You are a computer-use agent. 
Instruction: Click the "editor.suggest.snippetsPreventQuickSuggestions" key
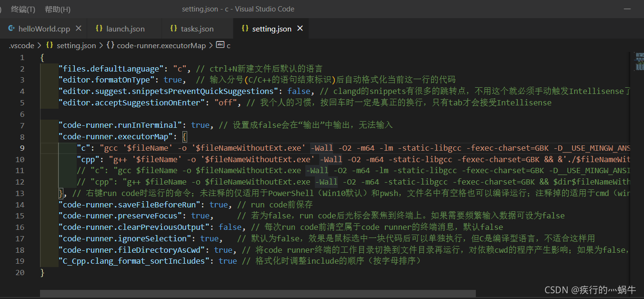[169, 91]
